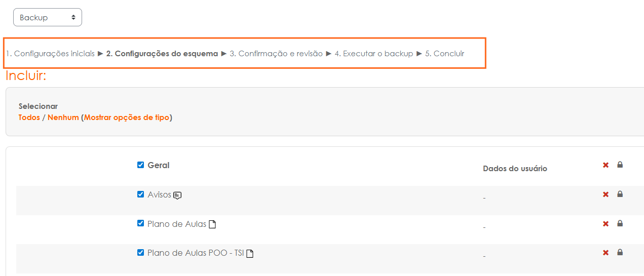Select step 1. Configurações iniciais
The height and width of the screenshot is (276, 644).
[x=50, y=54]
